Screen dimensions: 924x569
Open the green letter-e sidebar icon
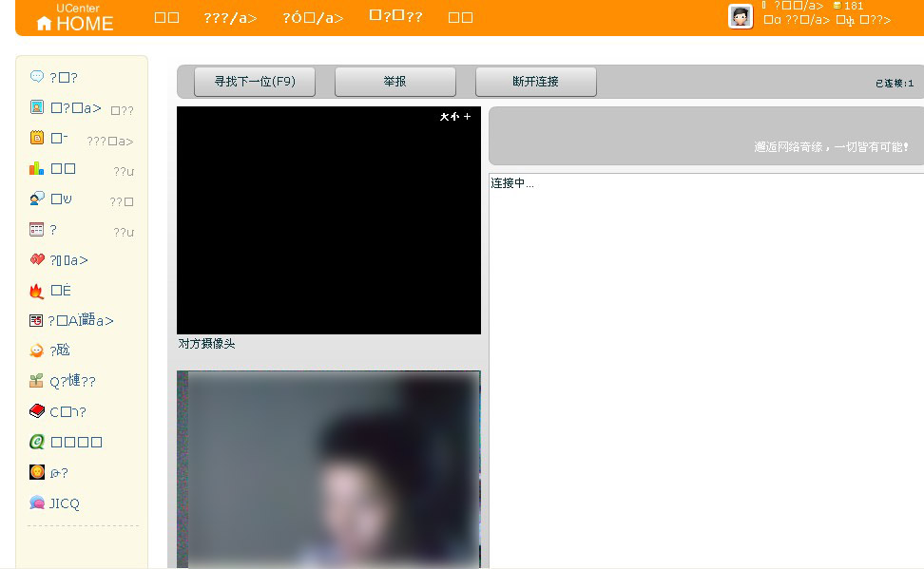pos(36,442)
